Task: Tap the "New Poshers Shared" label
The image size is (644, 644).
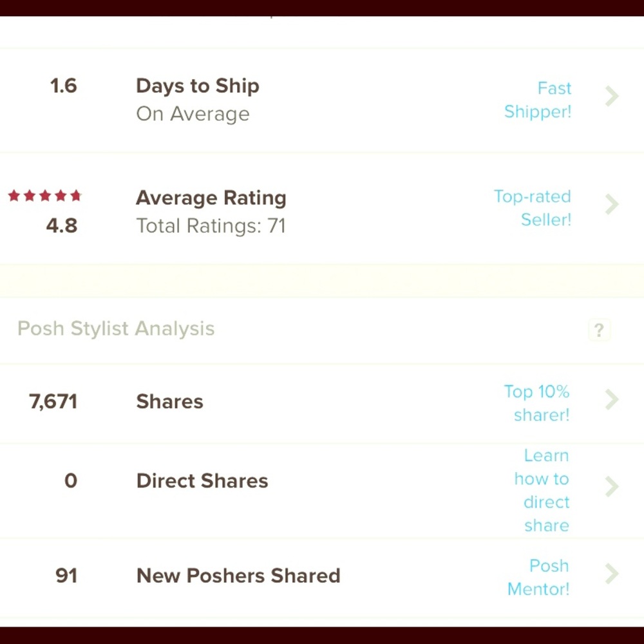Action: point(238,576)
